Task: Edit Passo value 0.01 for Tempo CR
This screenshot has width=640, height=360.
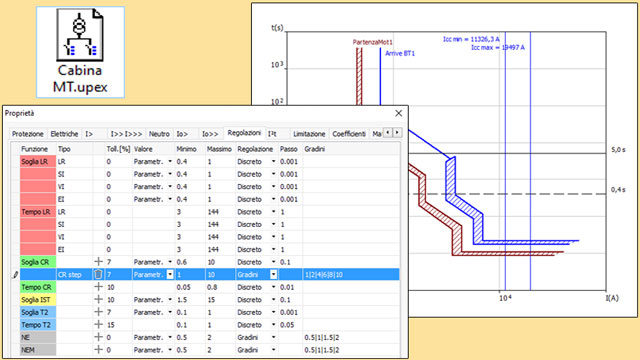Action: click(x=287, y=287)
